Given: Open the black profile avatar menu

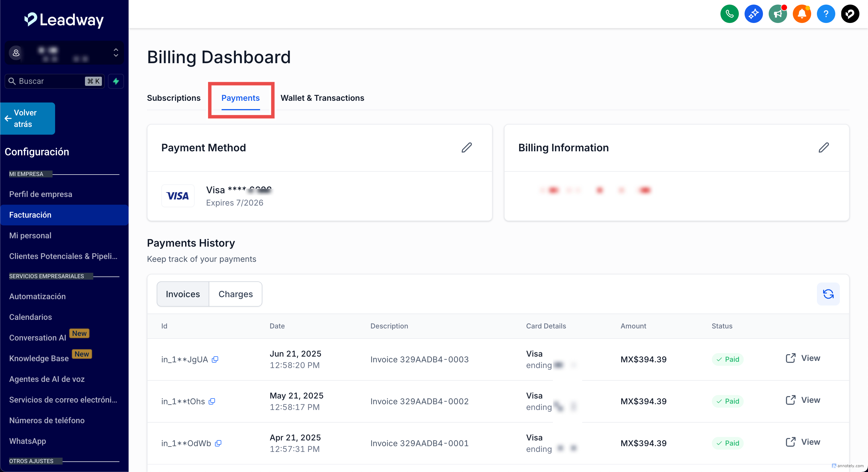Looking at the screenshot, I should [x=850, y=14].
